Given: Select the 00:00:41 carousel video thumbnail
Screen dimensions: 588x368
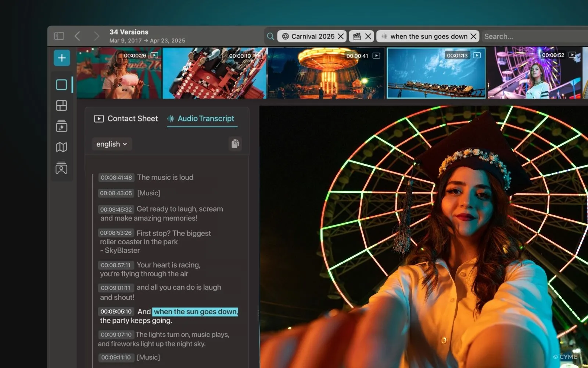Looking at the screenshot, I should (x=326, y=73).
